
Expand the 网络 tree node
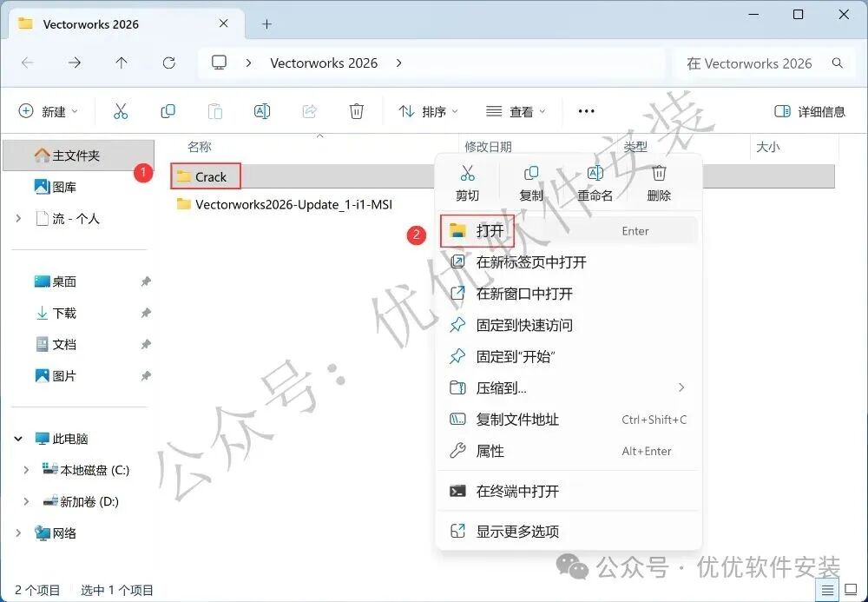(19, 533)
